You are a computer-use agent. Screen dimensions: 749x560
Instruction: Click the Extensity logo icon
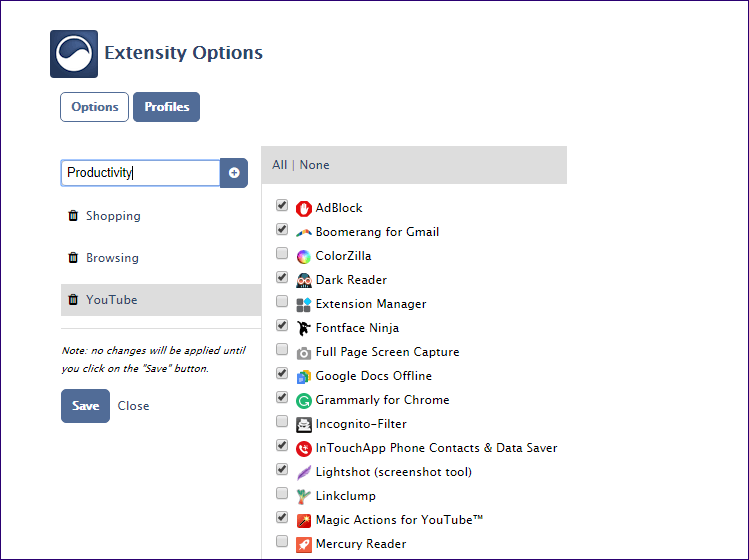click(74, 54)
